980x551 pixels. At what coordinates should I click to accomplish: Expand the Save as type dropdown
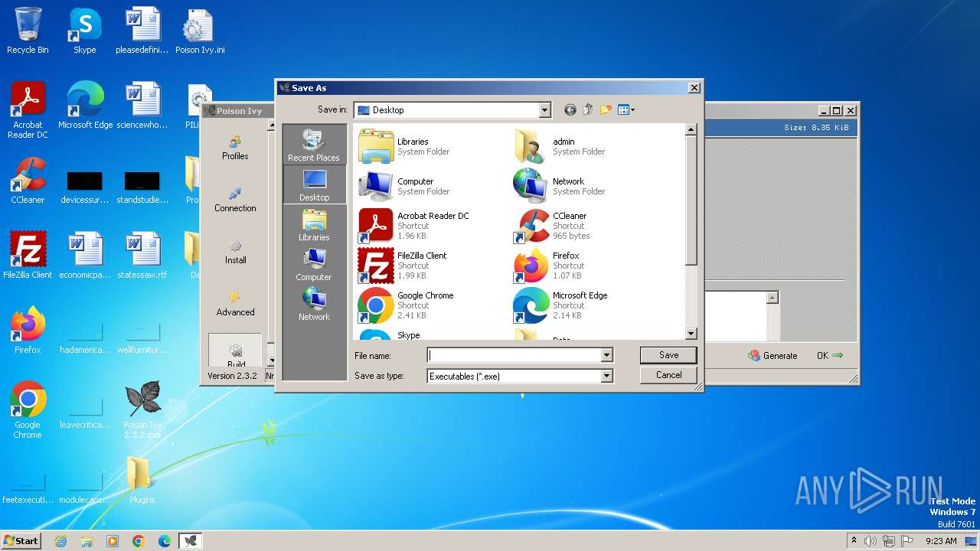606,376
